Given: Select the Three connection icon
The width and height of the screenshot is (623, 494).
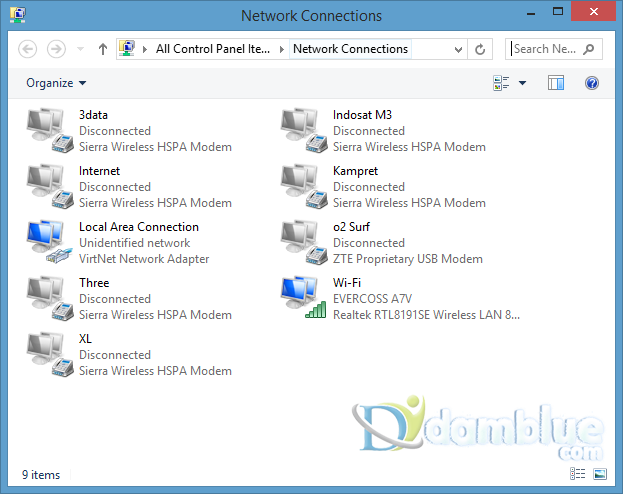Looking at the screenshot, I should tap(50, 298).
